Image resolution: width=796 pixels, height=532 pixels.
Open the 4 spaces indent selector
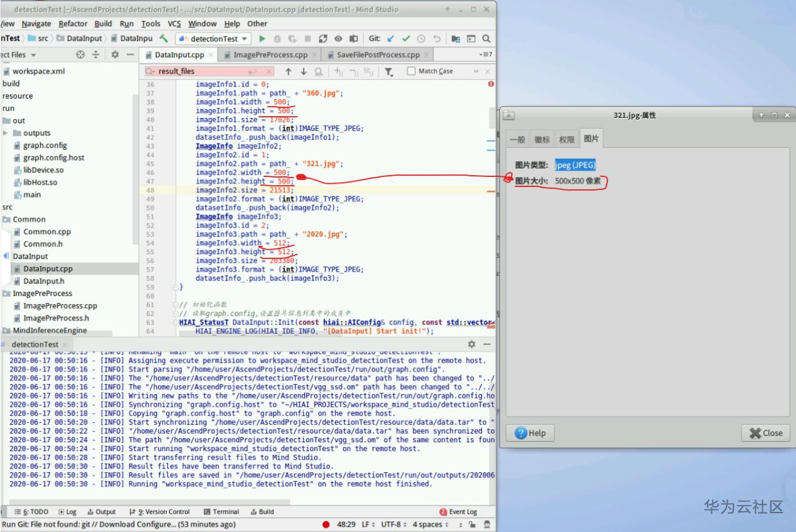[432, 524]
